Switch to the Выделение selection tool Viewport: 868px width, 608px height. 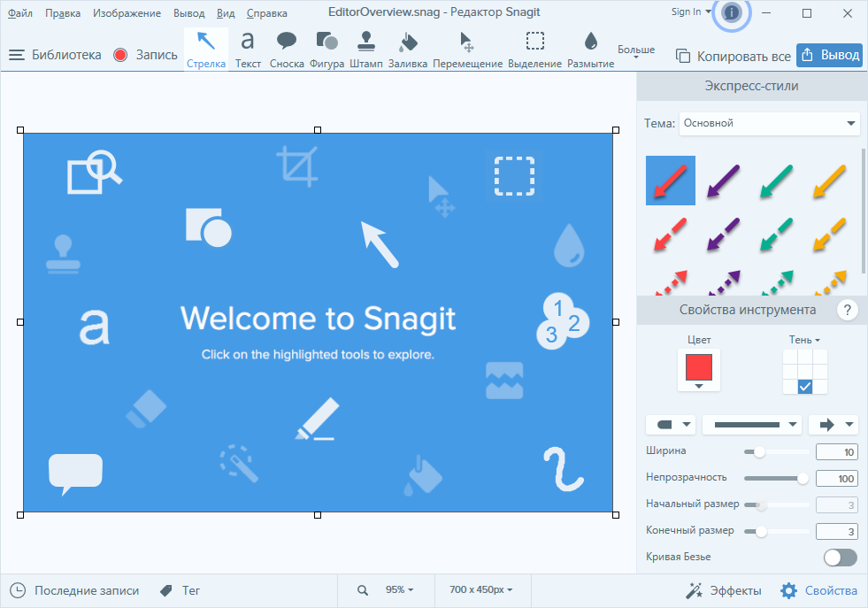[x=534, y=49]
